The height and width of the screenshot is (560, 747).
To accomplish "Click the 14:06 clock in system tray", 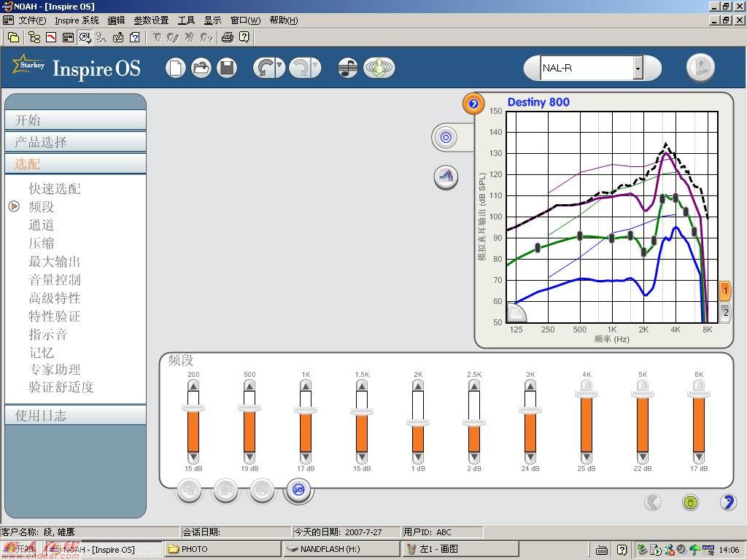I will point(729,550).
